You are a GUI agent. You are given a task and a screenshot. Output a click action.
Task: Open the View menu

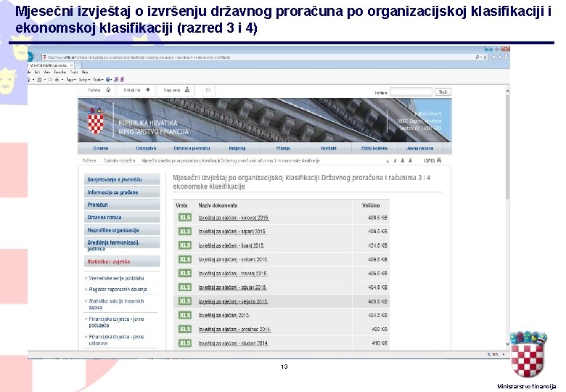(47, 72)
